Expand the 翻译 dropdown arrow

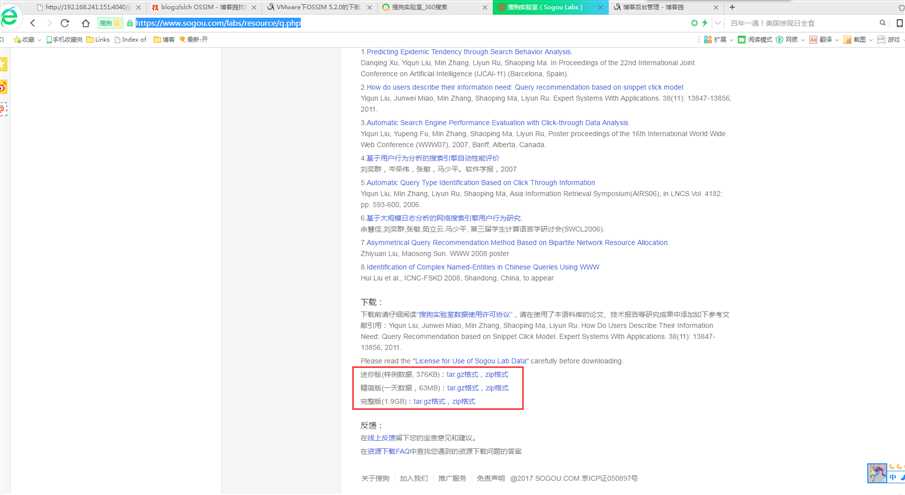click(x=837, y=40)
